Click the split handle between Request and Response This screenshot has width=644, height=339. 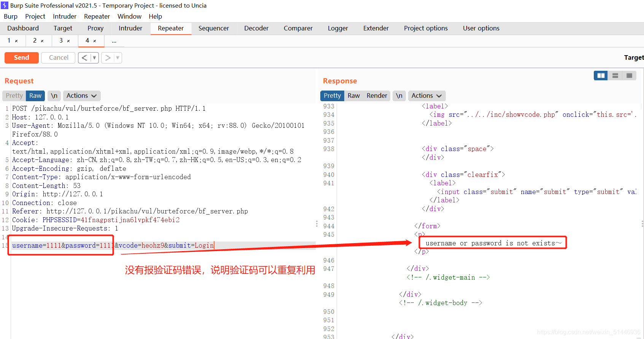point(316,224)
